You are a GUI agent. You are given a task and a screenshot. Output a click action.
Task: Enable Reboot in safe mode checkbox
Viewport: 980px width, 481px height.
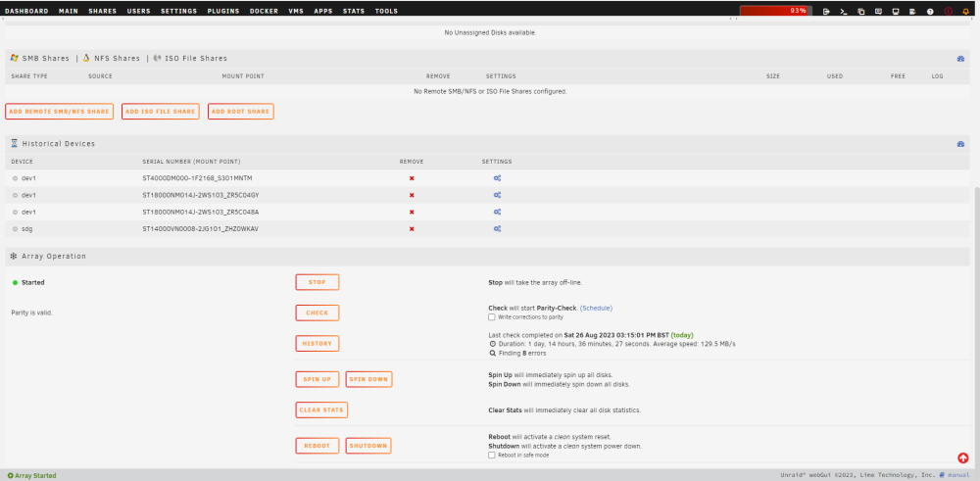coord(492,456)
